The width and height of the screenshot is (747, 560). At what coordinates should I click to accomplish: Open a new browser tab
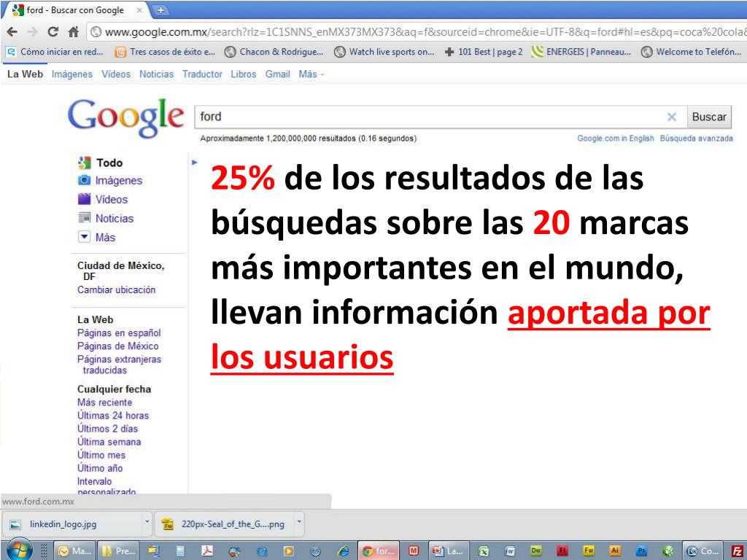tap(160, 9)
